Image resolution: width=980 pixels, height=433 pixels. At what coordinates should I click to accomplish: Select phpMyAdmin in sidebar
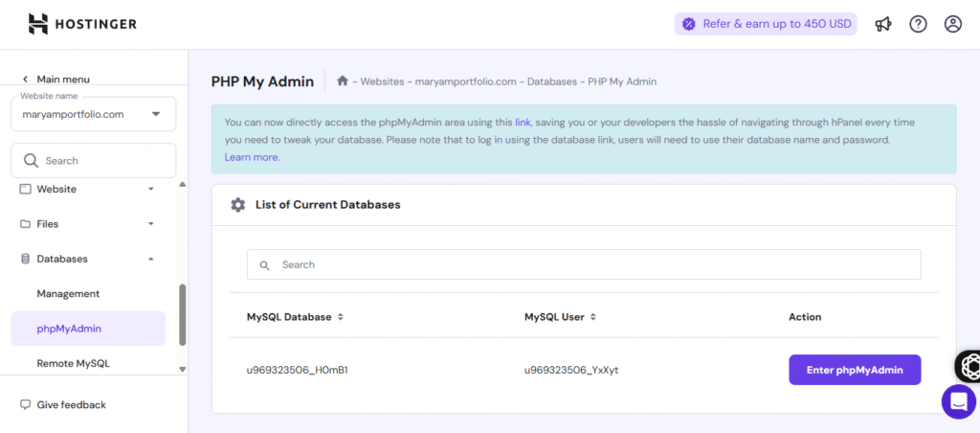pos(88,329)
